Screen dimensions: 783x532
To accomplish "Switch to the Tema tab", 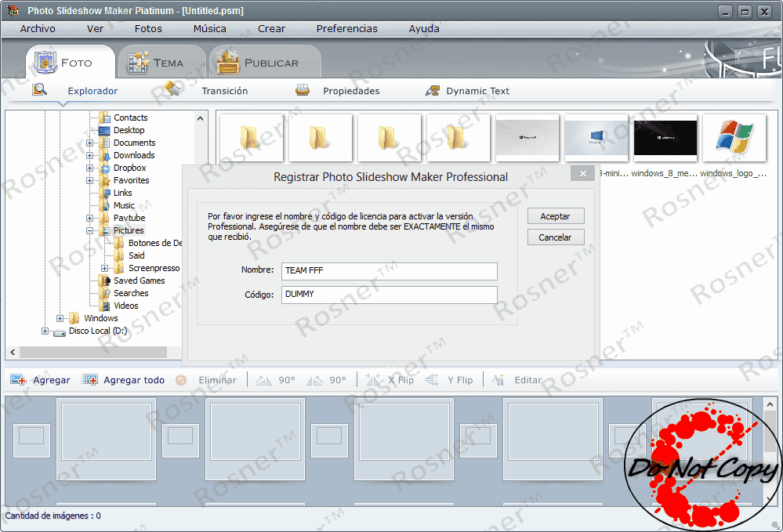I will pos(161,63).
